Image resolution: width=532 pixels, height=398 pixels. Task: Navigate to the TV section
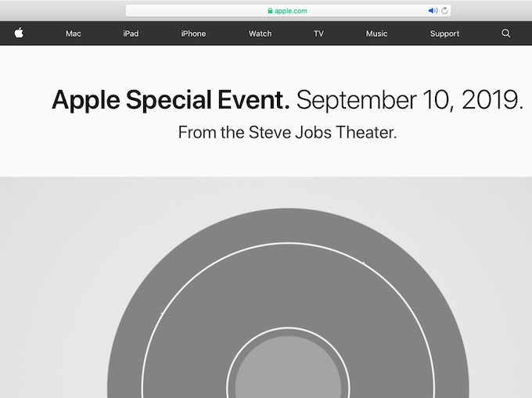click(x=318, y=34)
